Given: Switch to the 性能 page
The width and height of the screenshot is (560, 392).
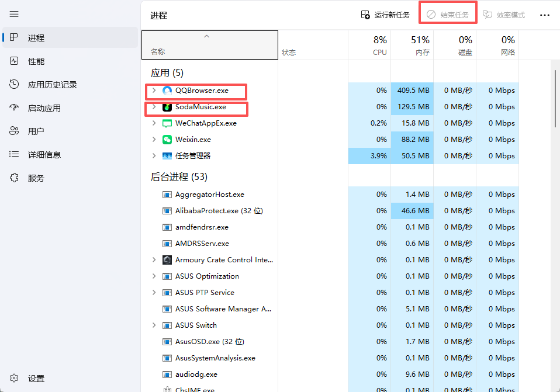Looking at the screenshot, I should 36,61.
